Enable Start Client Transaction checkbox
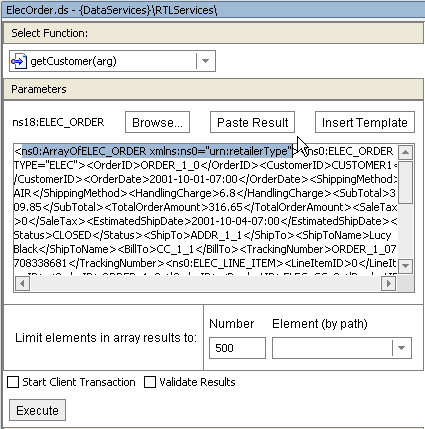Image resolution: width=425 pixels, height=429 pixels. coord(13,382)
